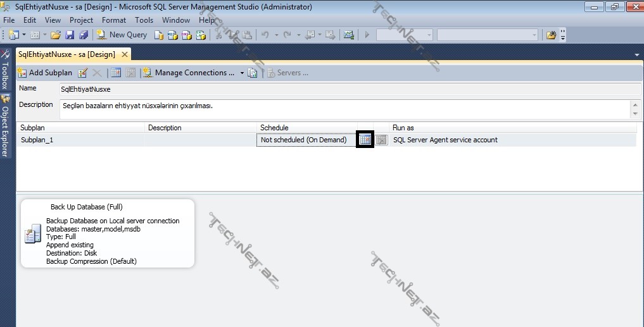Screen dimensions: 644x327
Task: Open the active documents list arrow
Action: coord(637,54)
